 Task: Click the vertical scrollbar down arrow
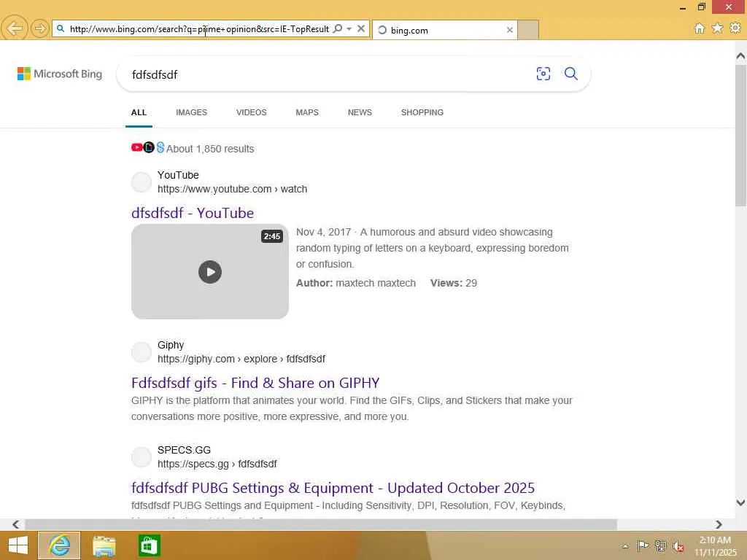pos(740,502)
